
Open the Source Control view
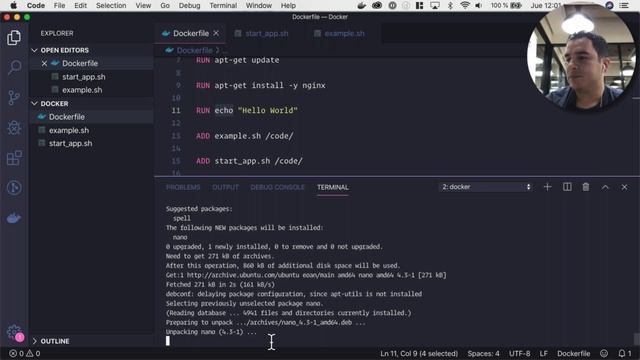coord(14,98)
